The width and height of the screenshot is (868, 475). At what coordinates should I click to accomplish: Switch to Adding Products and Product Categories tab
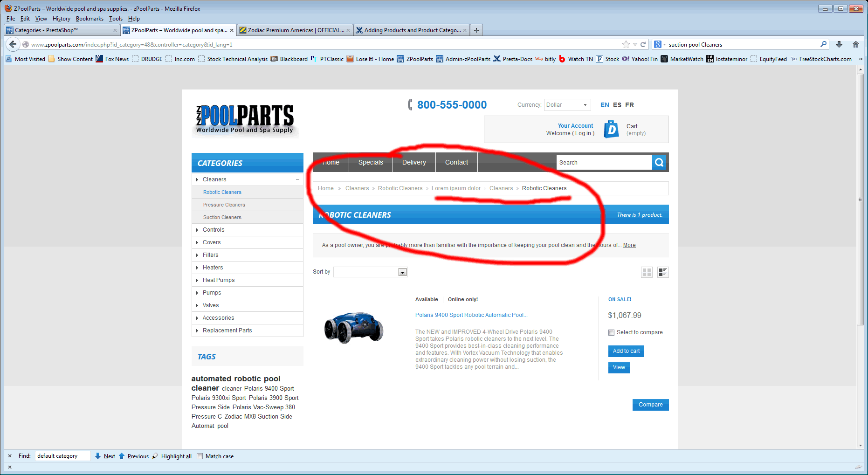point(412,30)
